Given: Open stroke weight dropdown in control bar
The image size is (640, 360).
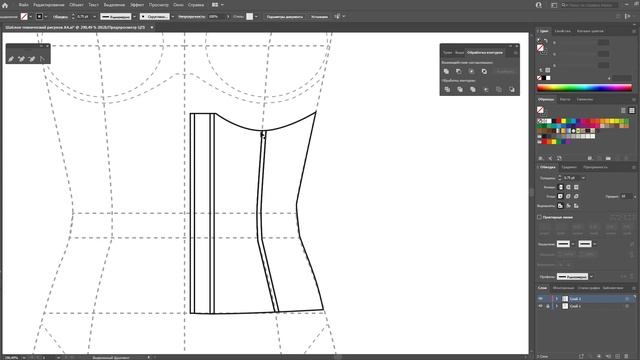Looking at the screenshot, I should click(94, 17).
